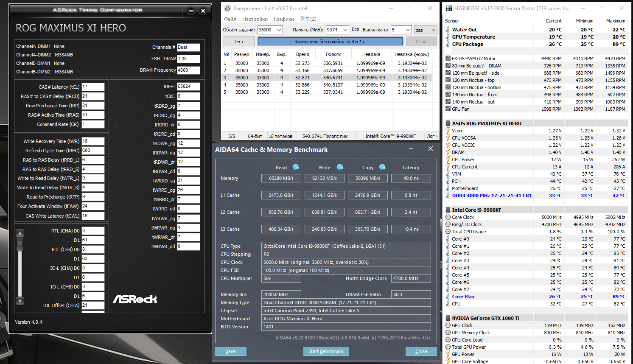Open the Файл menu in LinX

click(x=230, y=19)
